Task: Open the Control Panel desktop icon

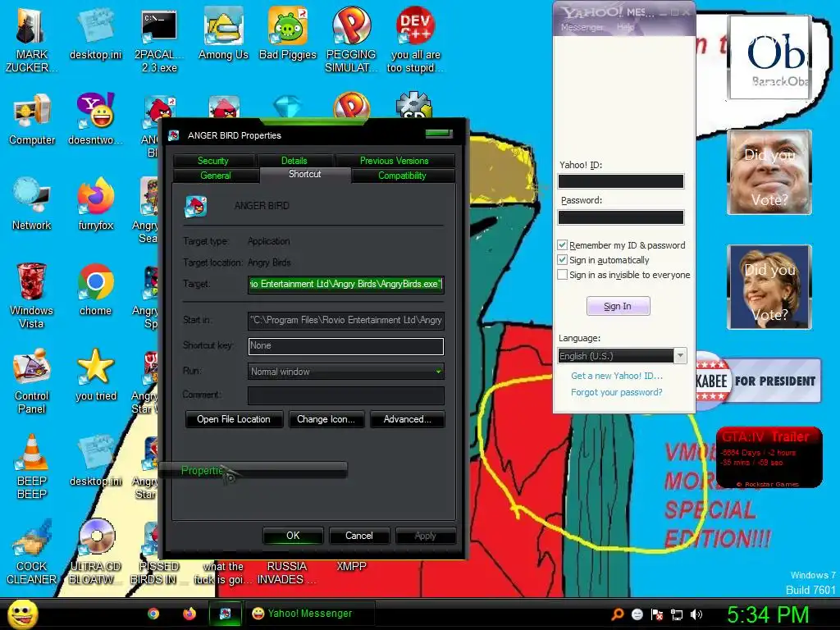Action: (x=31, y=381)
